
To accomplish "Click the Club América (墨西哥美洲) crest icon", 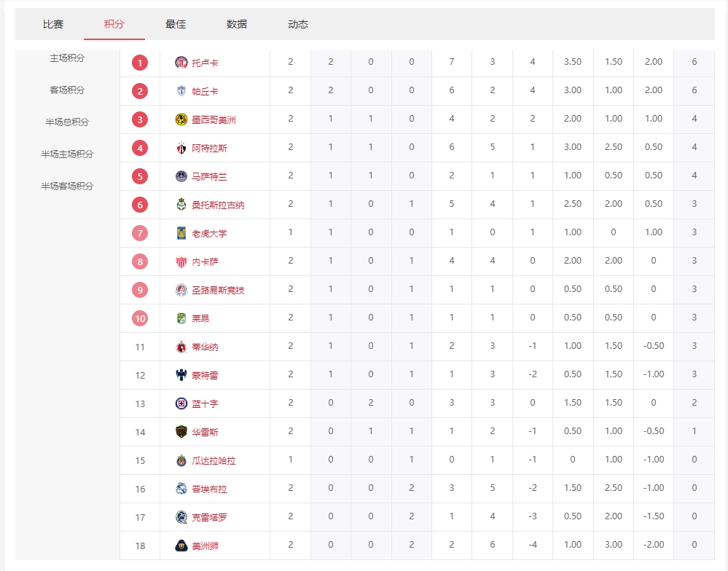I will [x=181, y=119].
